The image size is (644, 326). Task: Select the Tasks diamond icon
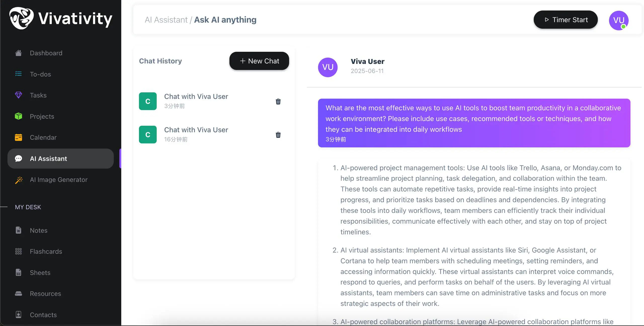click(x=18, y=95)
